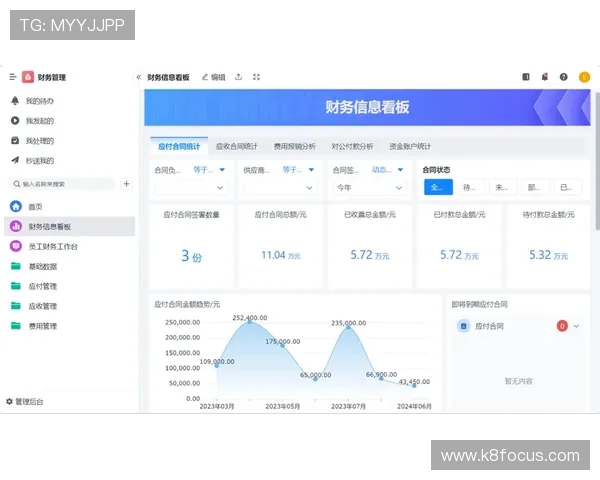
Task: Switch to 应付合同统计 tab
Action: (x=179, y=146)
